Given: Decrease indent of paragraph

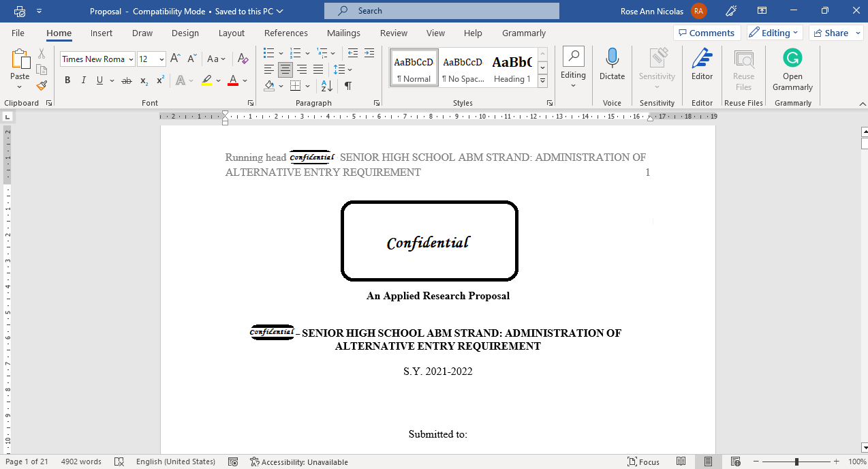Looking at the screenshot, I should point(352,53).
